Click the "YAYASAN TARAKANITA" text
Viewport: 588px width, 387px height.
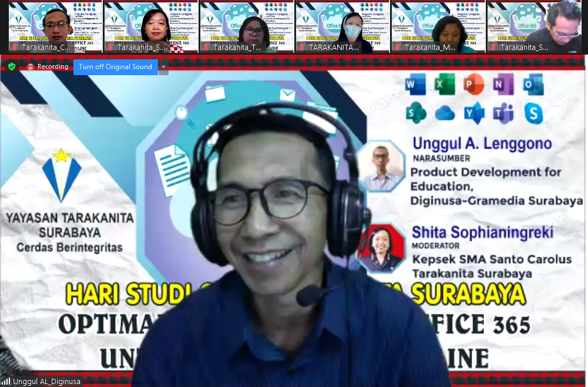[x=70, y=218]
